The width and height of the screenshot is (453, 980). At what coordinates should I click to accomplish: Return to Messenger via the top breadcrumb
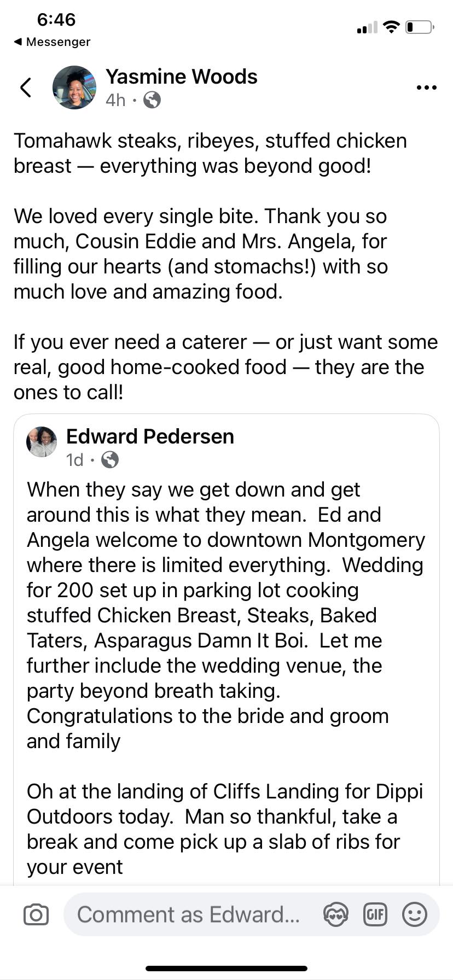coord(51,42)
